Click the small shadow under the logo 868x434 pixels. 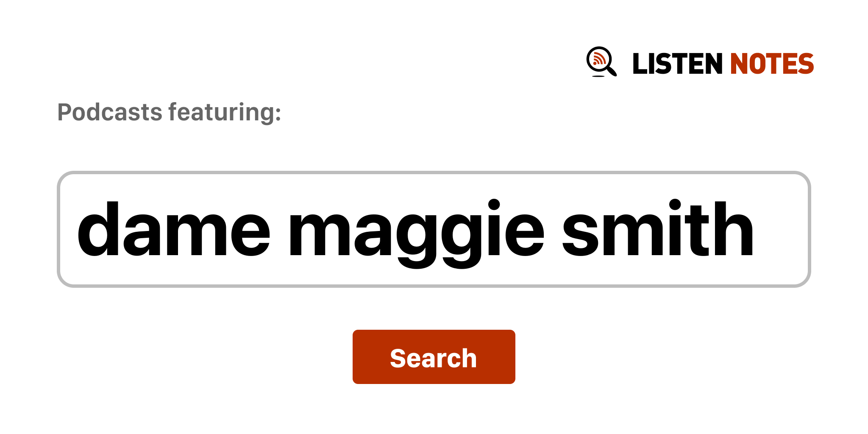pos(598,76)
